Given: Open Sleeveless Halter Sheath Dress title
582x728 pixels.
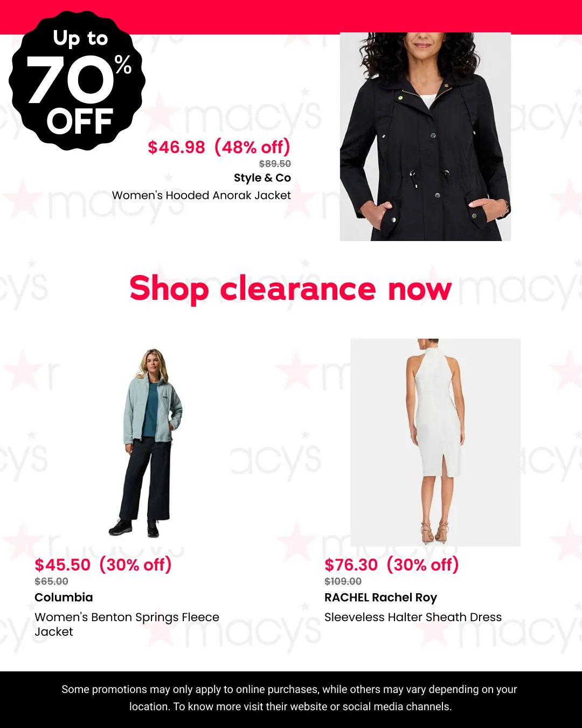Looking at the screenshot, I should point(413,617).
